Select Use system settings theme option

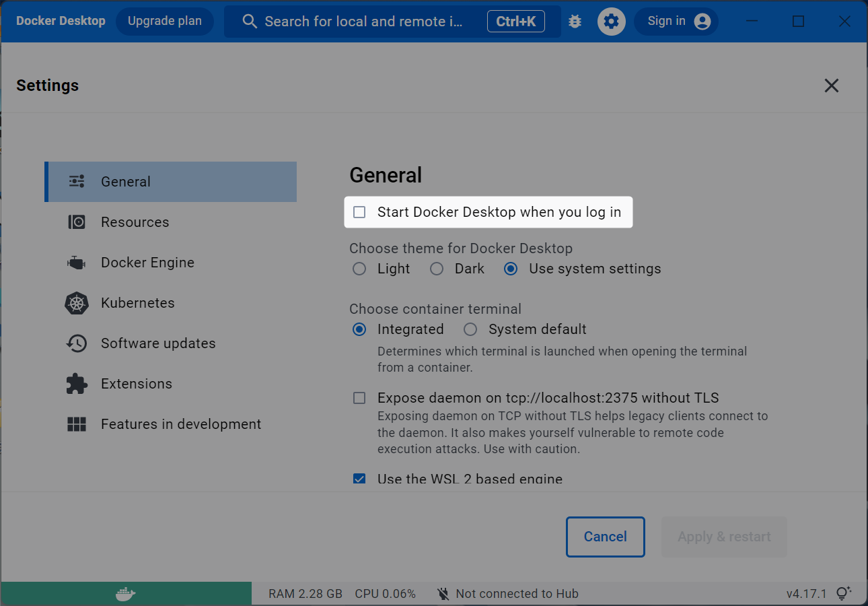point(511,269)
